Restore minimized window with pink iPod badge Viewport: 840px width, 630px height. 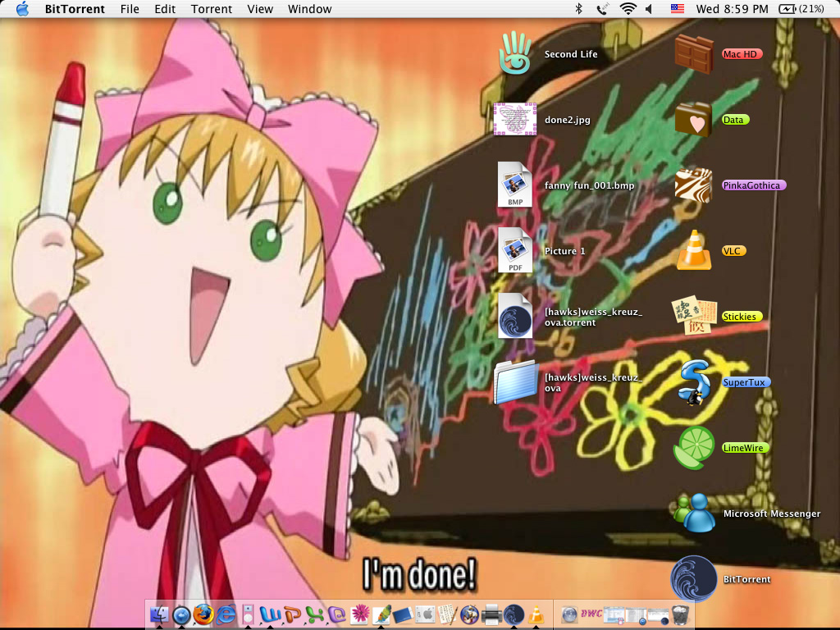pos(614,614)
